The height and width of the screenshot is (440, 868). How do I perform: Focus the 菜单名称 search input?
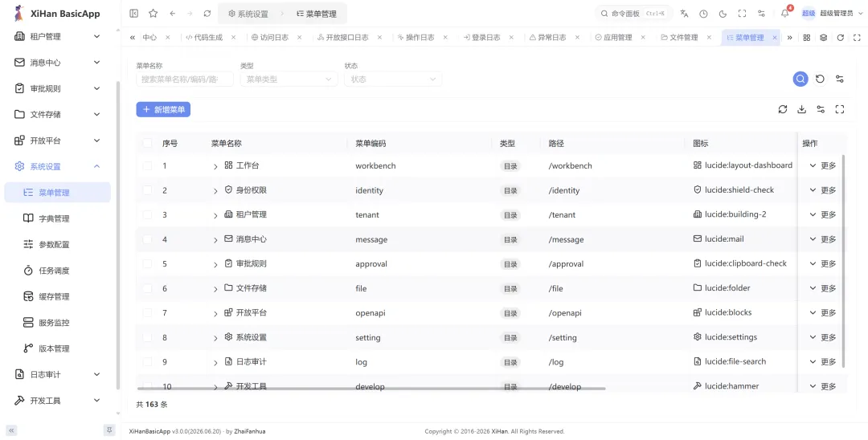pos(185,79)
